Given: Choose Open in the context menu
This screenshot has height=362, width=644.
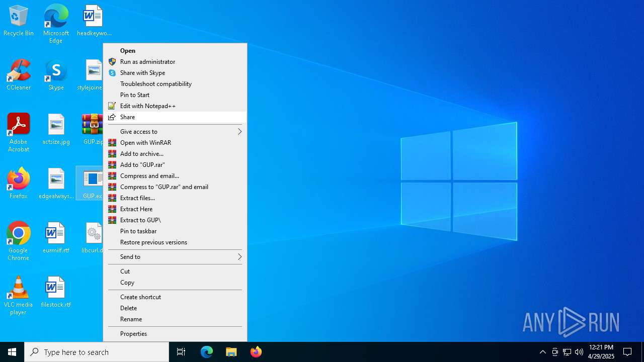Looking at the screenshot, I should click(x=175, y=51).
